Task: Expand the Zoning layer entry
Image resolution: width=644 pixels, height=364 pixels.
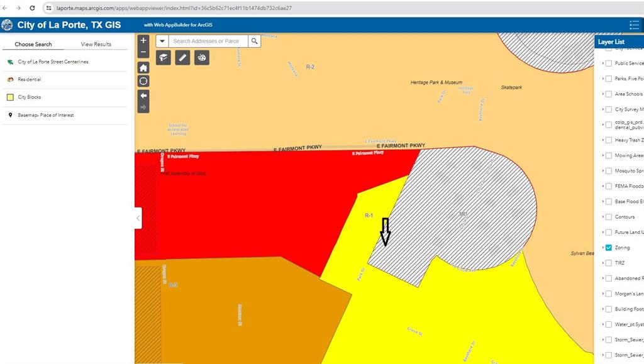Action: (x=602, y=248)
